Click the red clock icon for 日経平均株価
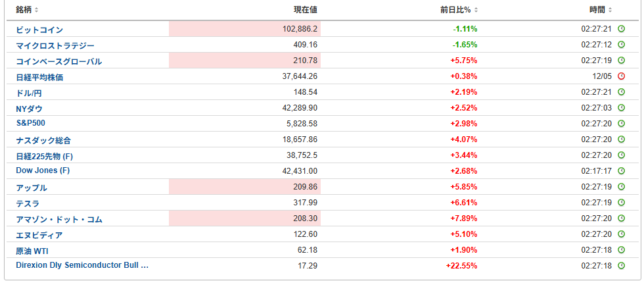The width and height of the screenshot is (644, 281). click(x=622, y=76)
